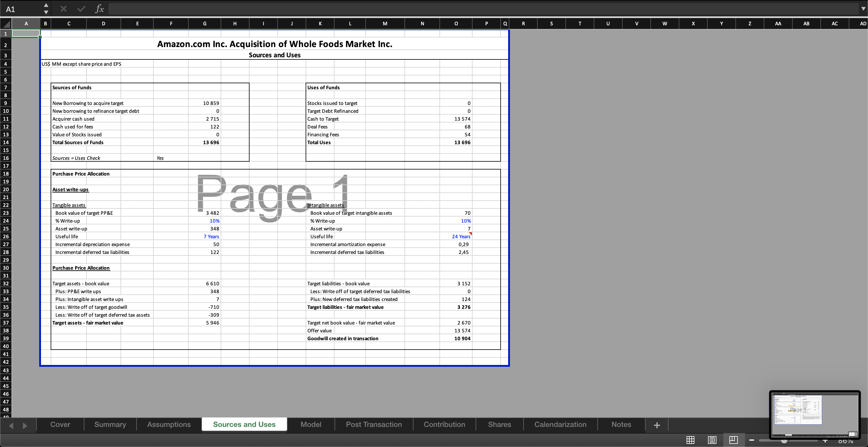868x447 pixels.
Task: Select 'Less: Write off of target goodwill'
Action: 91,307
